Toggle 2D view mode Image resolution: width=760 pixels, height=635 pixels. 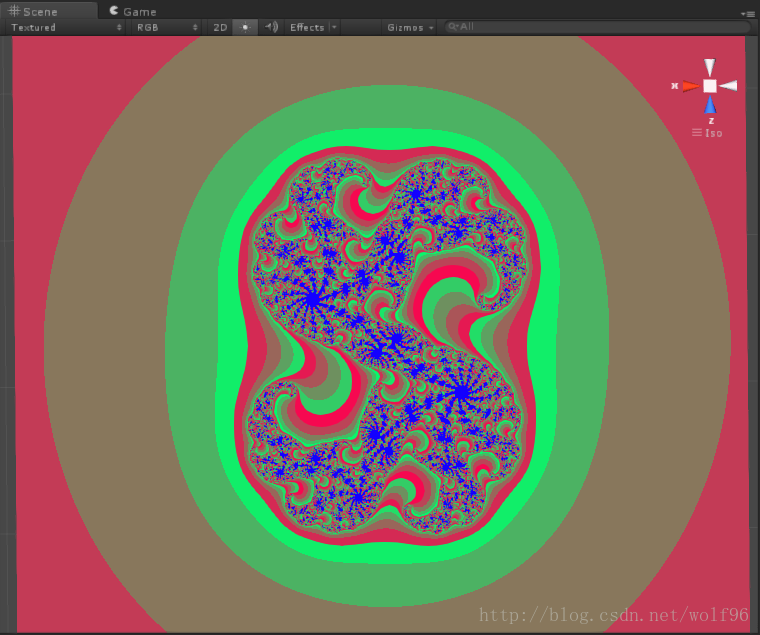220,28
